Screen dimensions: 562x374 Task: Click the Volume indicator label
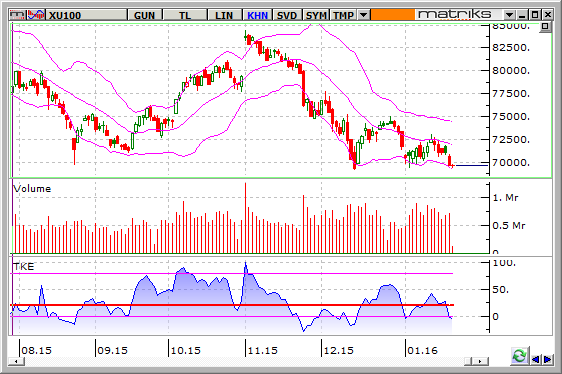(32, 189)
